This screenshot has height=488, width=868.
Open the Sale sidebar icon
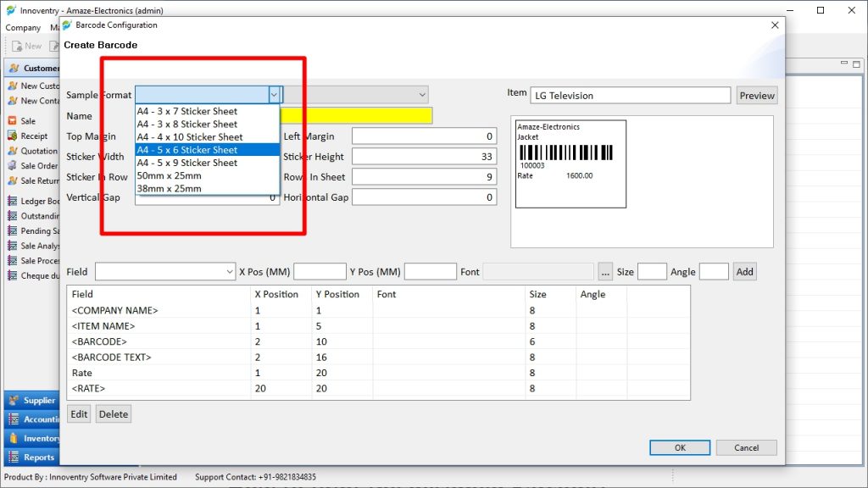point(12,120)
